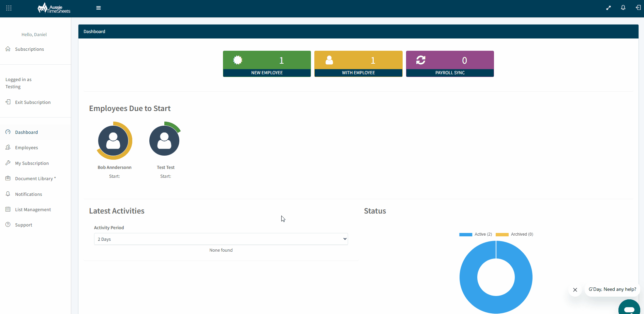Image resolution: width=644 pixels, height=314 pixels.
Task: Click the With Employee count 1
Action: point(373,60)
